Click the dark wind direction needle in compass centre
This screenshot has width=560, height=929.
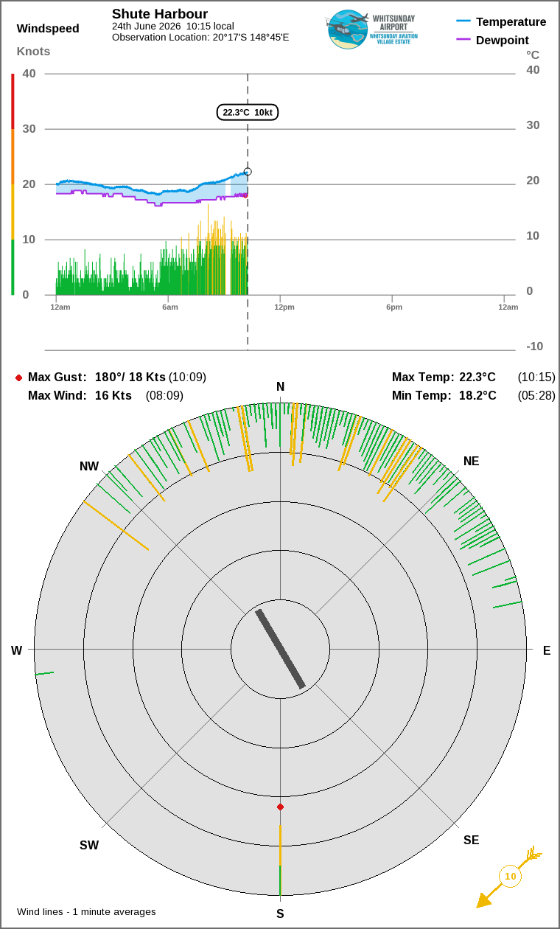[280, 649]
